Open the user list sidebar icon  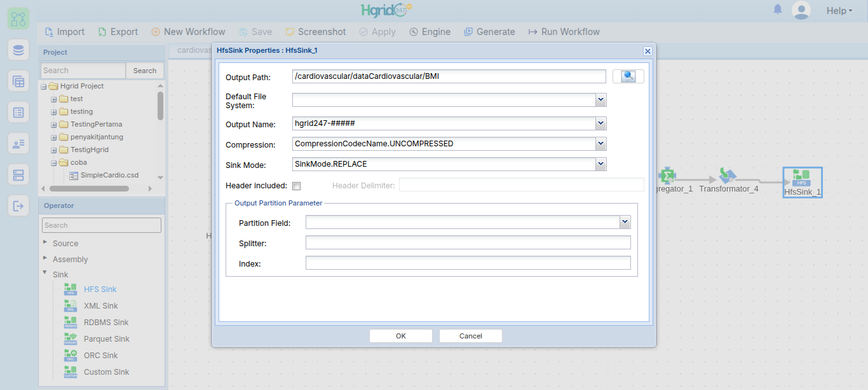(18, 143)
